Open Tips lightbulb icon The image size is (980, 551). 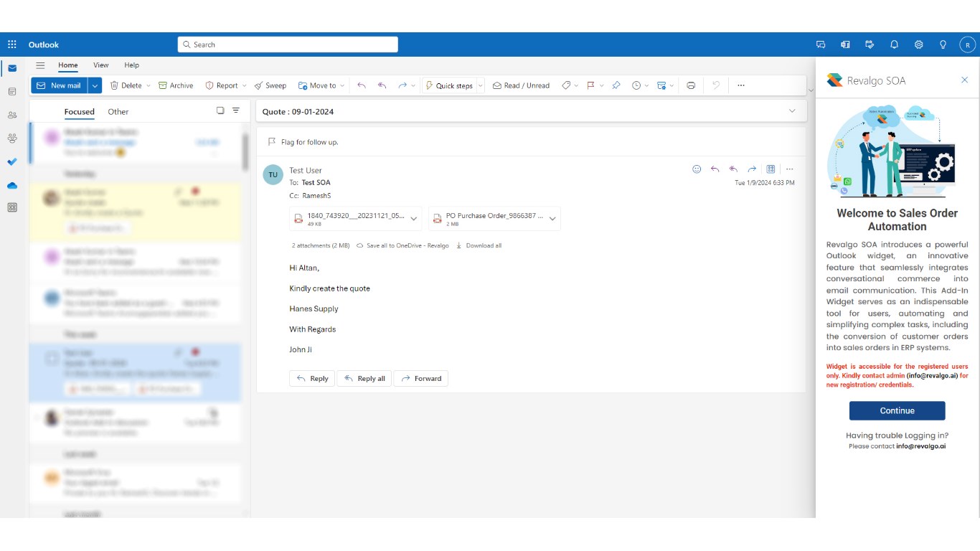[943, 44]
